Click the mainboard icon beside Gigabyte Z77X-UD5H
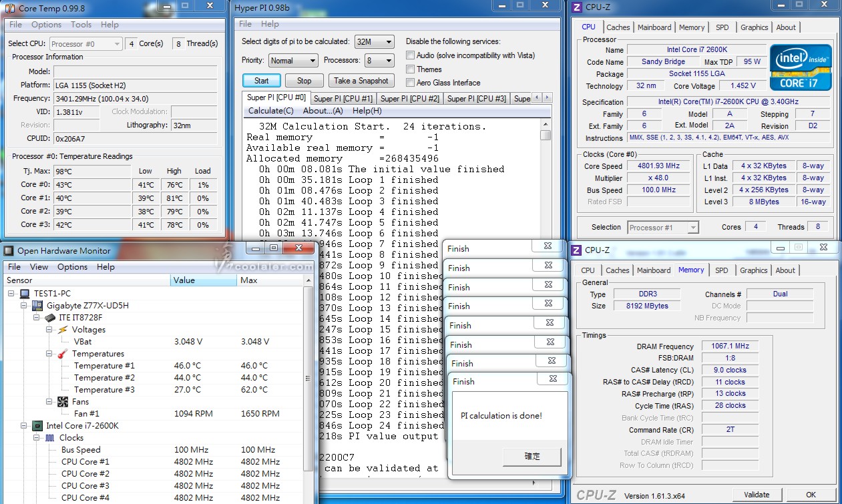842x504 pixels. pos(38,306)
